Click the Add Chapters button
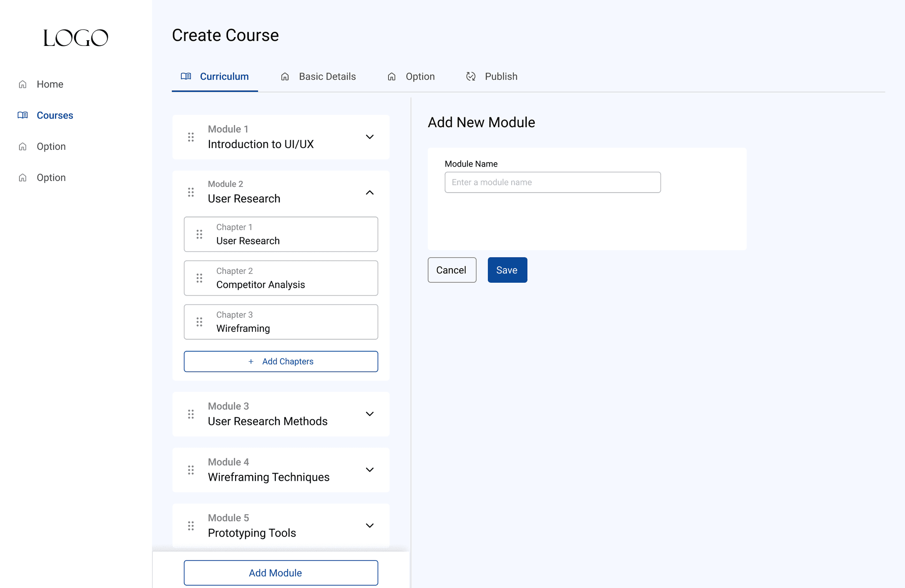The image size is (905, 588). coord(281,361)
